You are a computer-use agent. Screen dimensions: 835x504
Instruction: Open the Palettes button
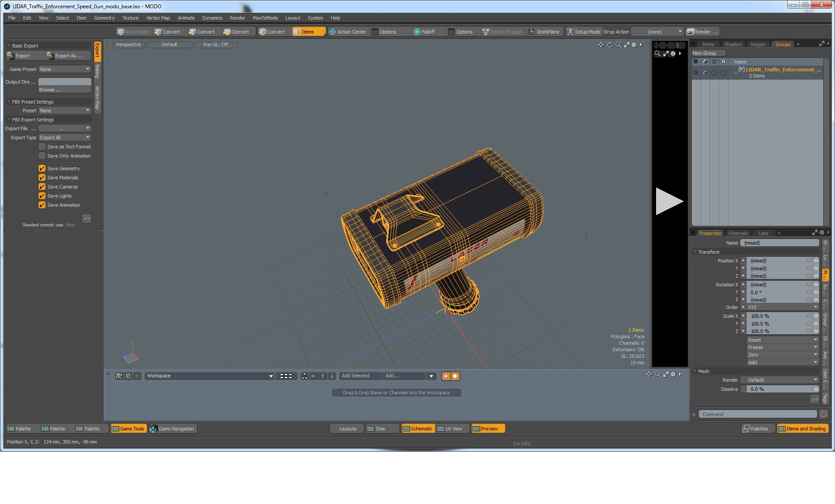[x=758, y=429]
